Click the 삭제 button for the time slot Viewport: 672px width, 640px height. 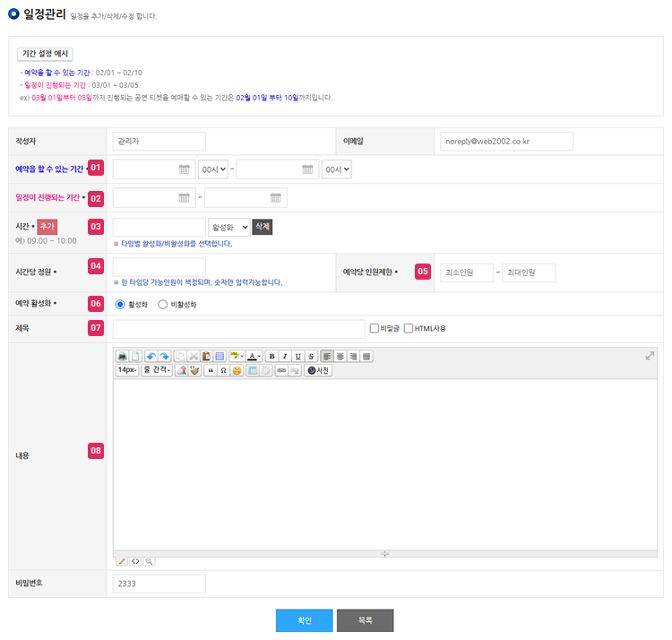(x=263, y=227)
